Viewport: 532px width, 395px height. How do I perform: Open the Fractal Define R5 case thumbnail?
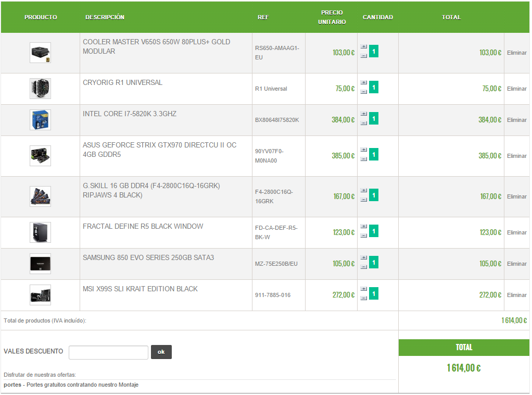(41, 232)
